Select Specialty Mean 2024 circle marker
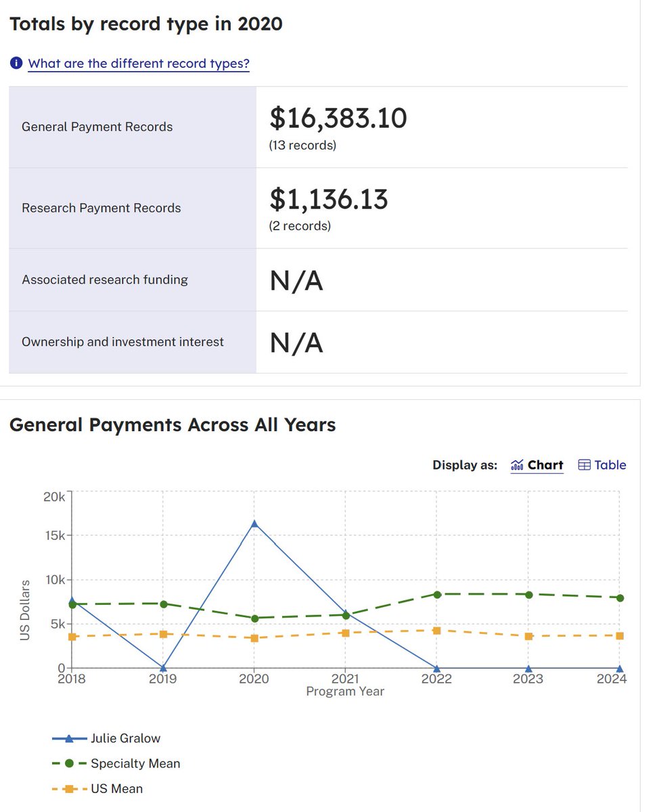Screen dimensions: 659x812 click(x=620, y=597)
